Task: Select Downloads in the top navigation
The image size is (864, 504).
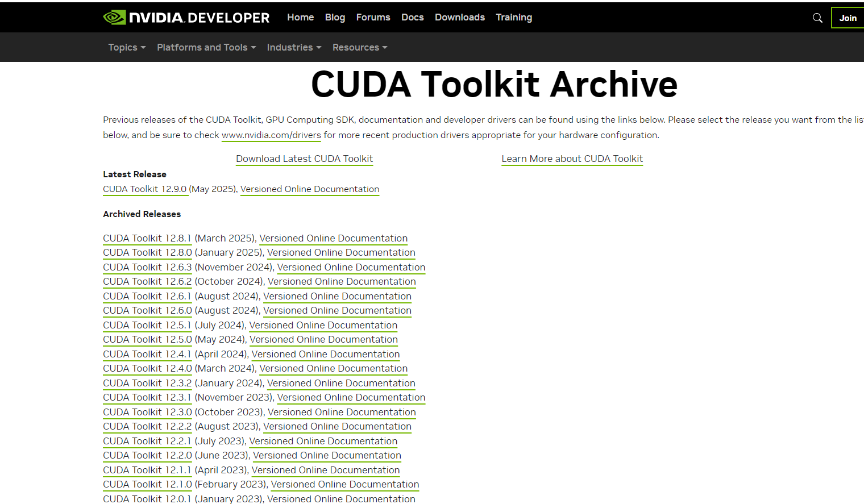Action: click(460, 17)
